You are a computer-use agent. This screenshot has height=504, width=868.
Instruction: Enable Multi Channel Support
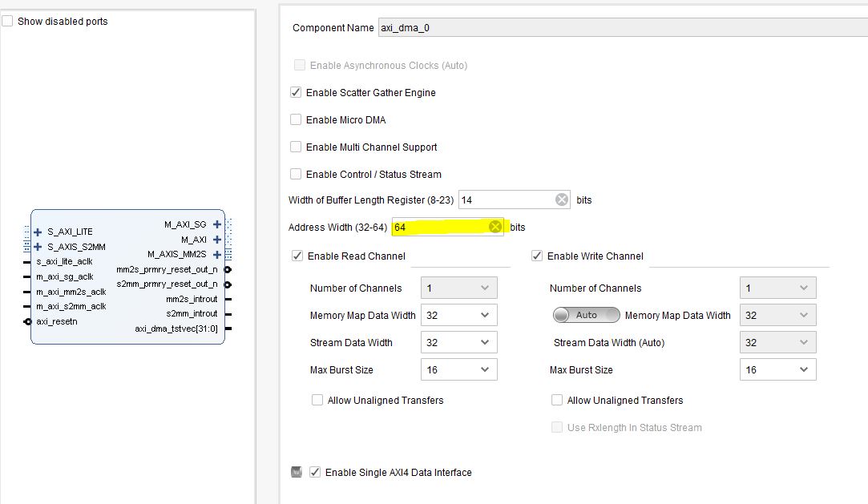295,147
